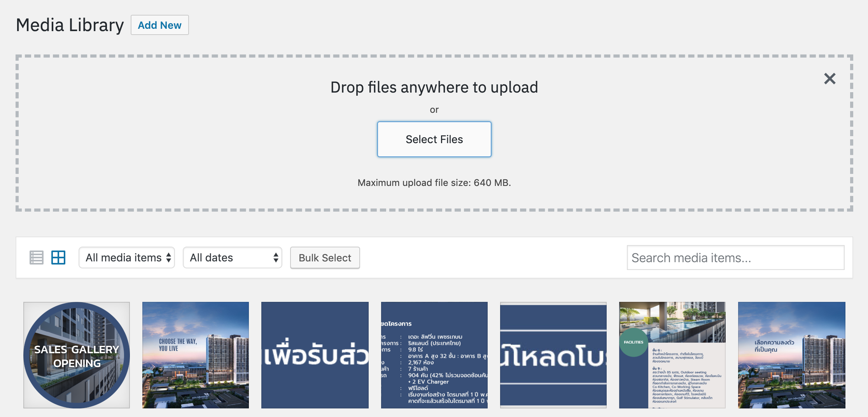Open the Sales Gallery Opening thumbnail
868x417 pixels.
point(77,355)
